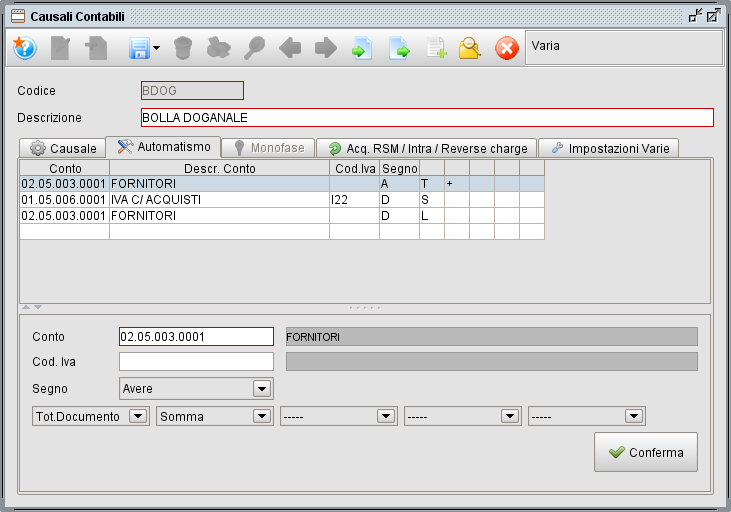Select the first FORNITORI row with segno A

282,184
